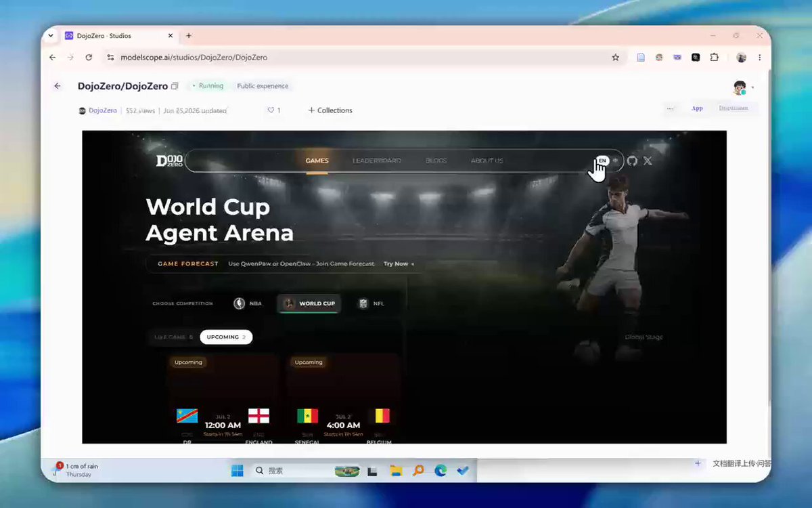Click the browser back arrow
This screenshot has width=812, height=508.
coord(53,58)
